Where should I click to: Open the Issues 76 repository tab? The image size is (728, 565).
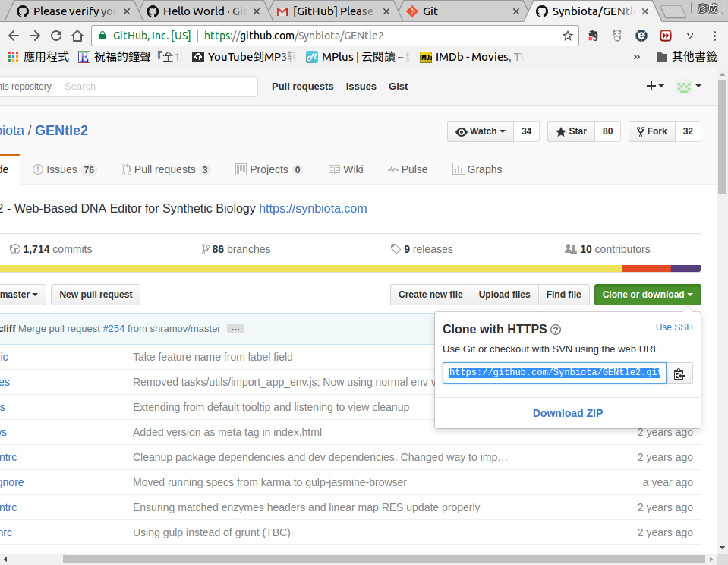pos(64,169)
